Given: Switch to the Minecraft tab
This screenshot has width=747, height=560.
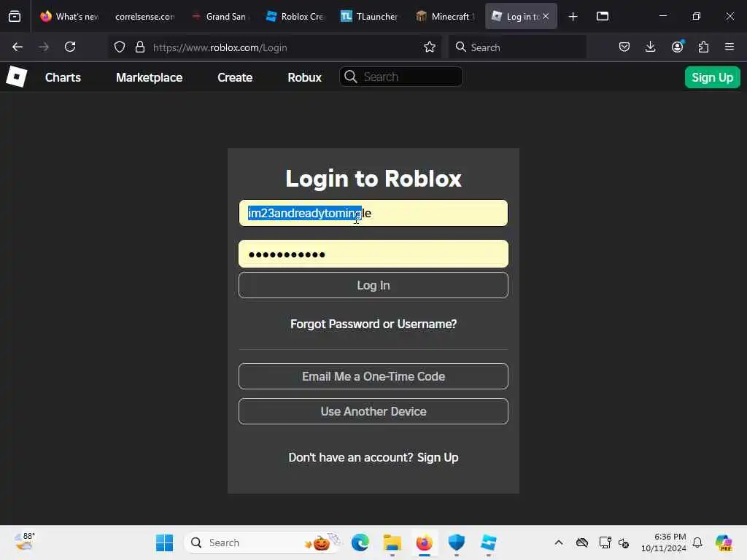Looking at the screenshot, I should click(x=446, y=16).
